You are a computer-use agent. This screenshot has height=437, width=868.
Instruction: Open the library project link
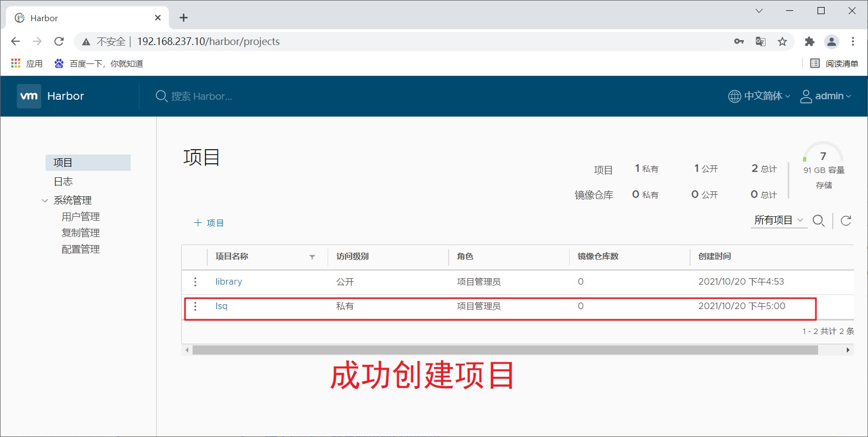[229, 282]
